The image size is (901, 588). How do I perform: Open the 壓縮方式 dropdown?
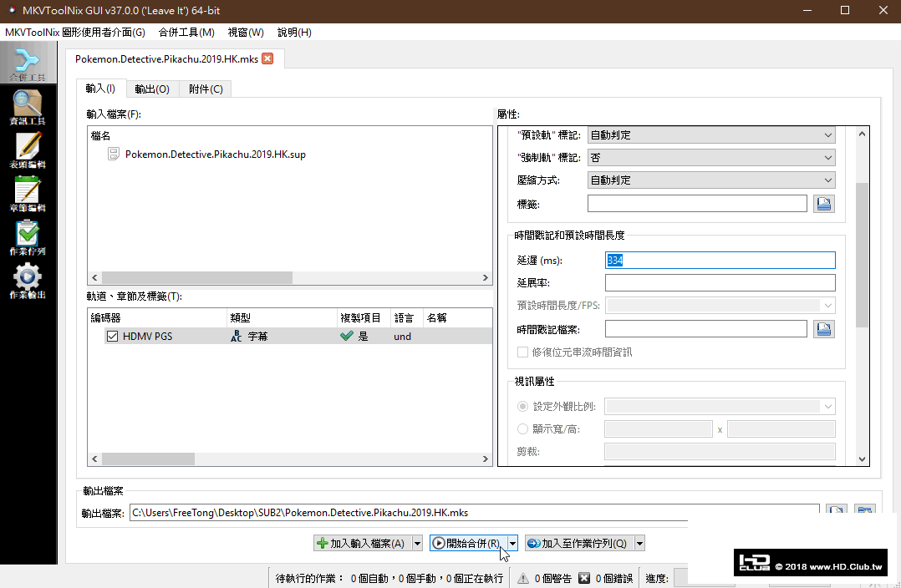[711, 180]
